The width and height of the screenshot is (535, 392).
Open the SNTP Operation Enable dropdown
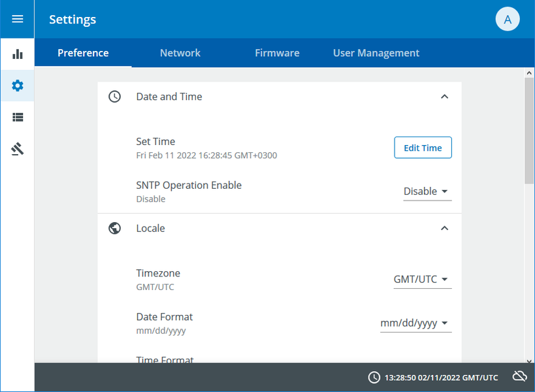[427, 191]
